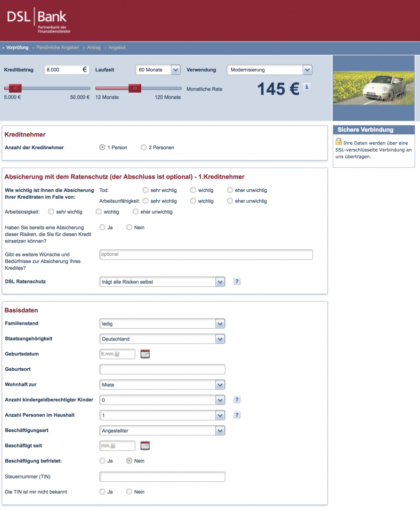Click the Kreditnehmer section heading
Viewport: 420px width, 510px height.
pyautogui.click(x=25, y=135)
